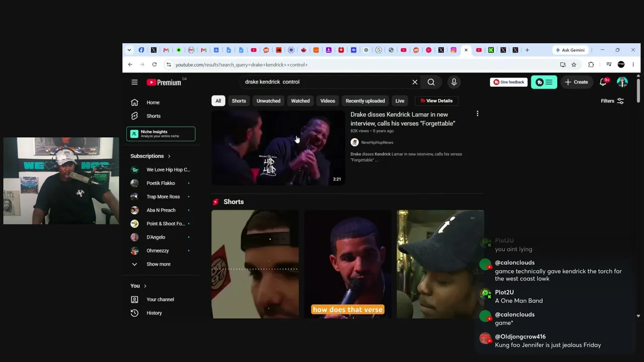The image size is (644, 362).
Task: Click the NewHipHopNews channel name
Action: tap(377, 142)
